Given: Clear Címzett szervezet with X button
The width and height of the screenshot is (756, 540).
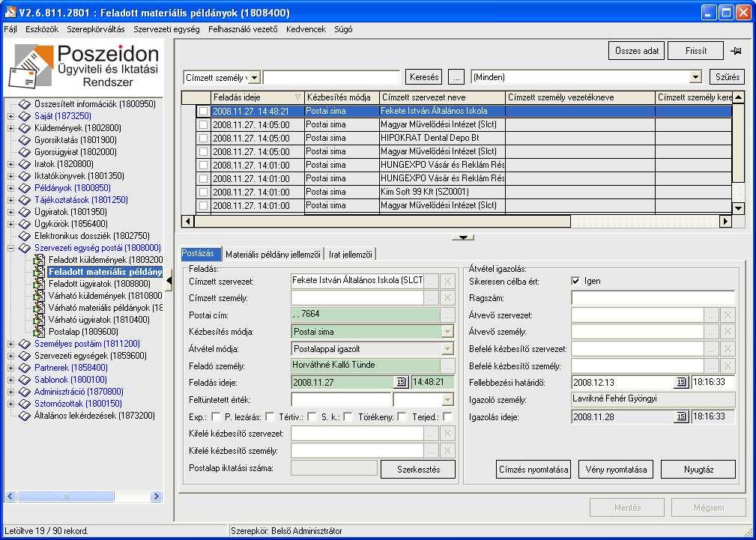Looking at the screenshot, I should pyautogui.click(x=447, y=282).
